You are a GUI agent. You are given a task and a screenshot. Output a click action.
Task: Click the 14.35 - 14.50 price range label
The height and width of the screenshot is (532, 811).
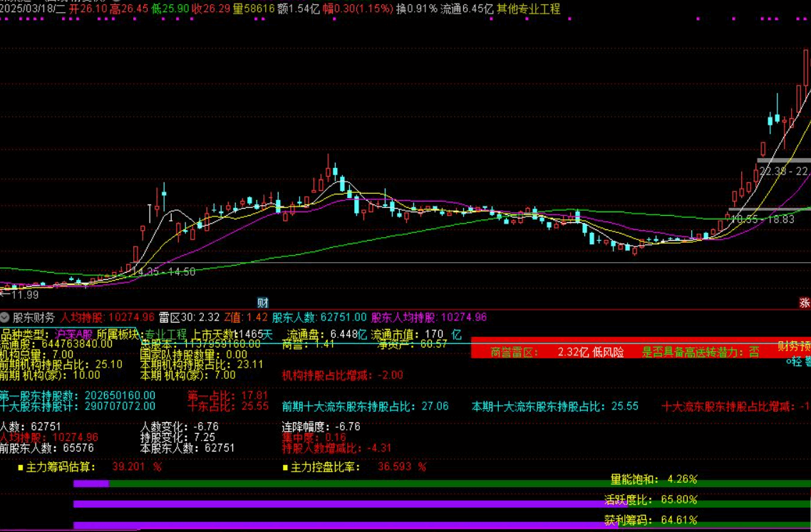point(163,272)
